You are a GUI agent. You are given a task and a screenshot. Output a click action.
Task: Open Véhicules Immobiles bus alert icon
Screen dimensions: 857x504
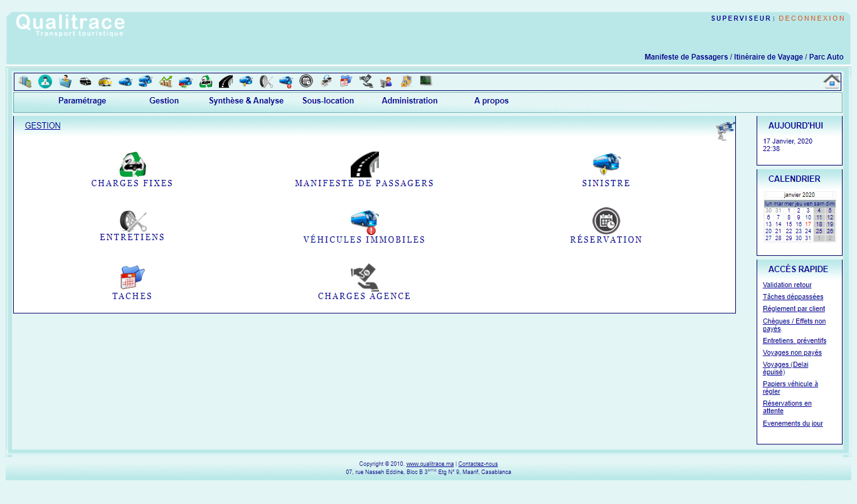click(x=365, y=222)
